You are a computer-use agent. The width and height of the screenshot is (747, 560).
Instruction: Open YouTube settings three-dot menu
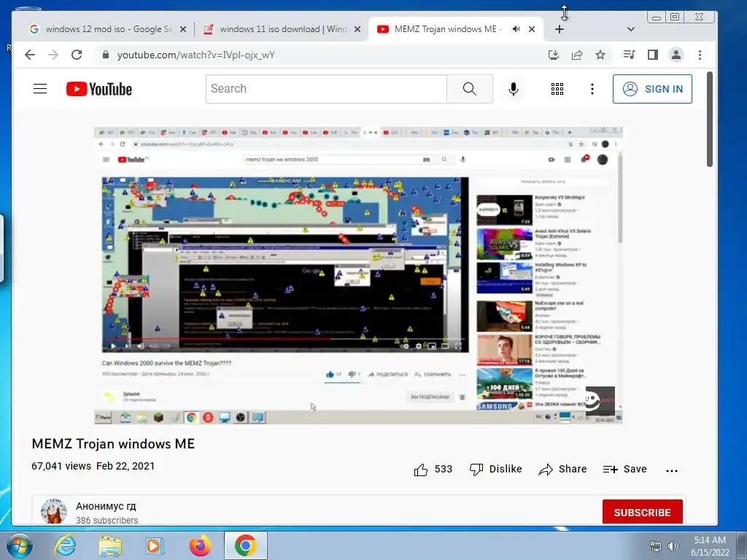point(592,89)
